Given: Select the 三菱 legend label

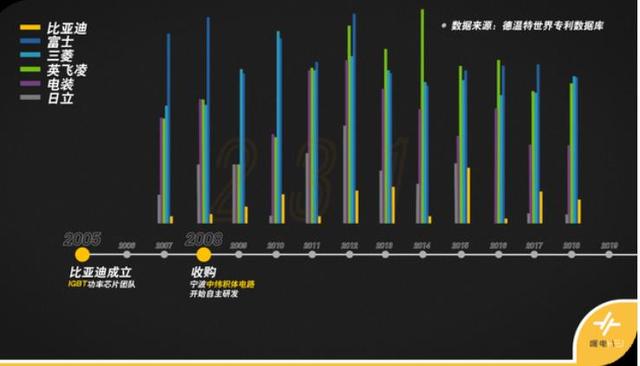Looking at the screenshot, I should coord(60,55).
